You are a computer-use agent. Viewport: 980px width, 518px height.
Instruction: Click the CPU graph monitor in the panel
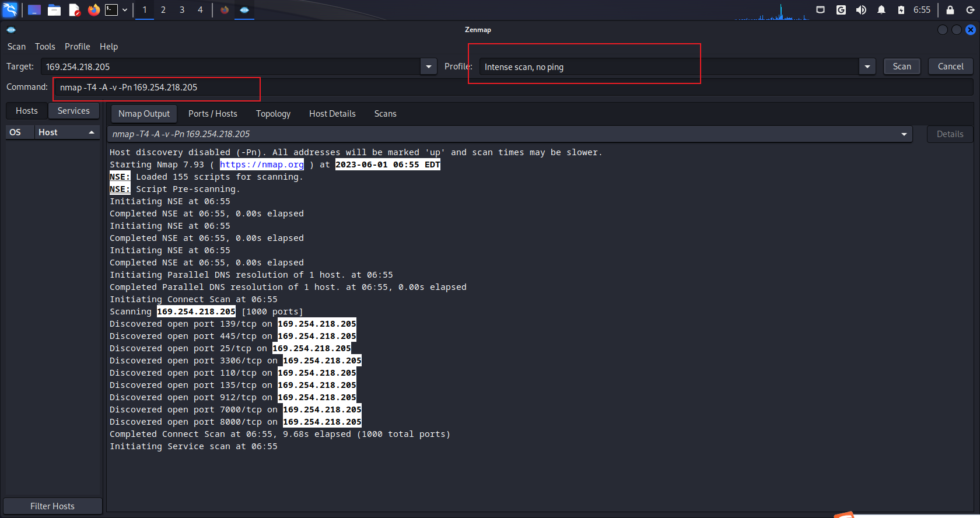pos(772,11)
